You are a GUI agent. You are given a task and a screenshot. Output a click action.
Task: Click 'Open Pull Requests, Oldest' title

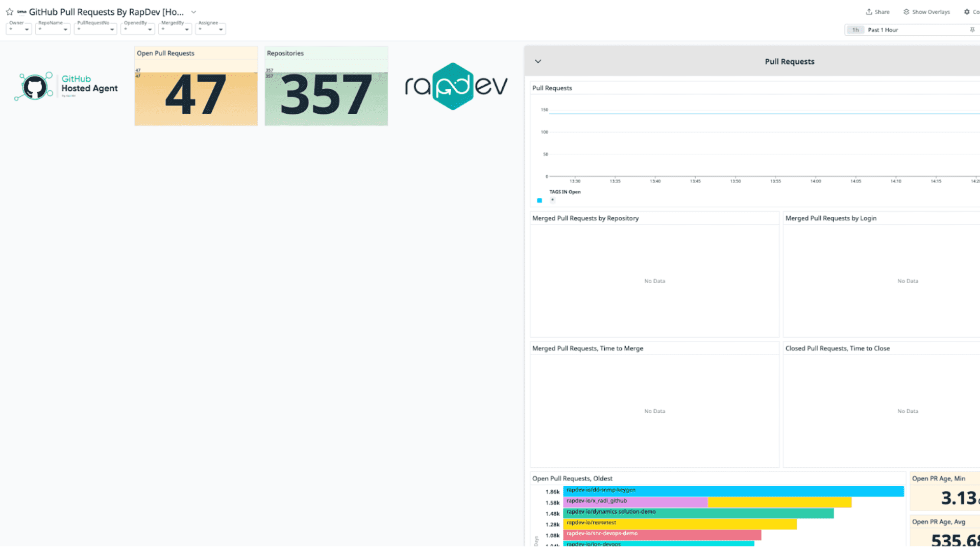[x=572, y=479]
